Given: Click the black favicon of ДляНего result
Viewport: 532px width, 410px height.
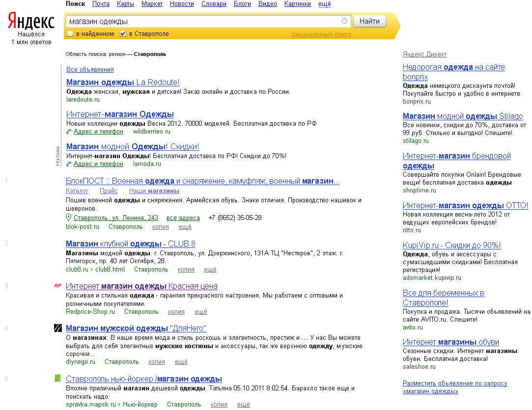Looking at the screenshot, I should [58, 328].
